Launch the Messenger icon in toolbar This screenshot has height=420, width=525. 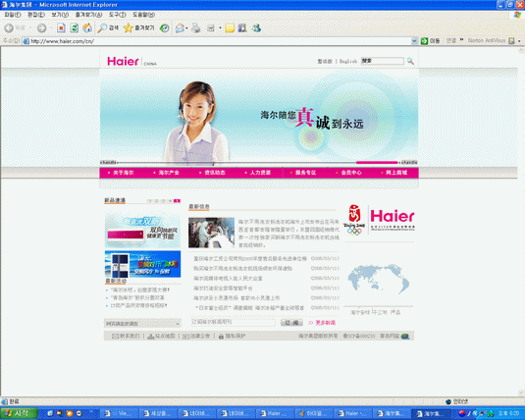(x=257, y=28)
